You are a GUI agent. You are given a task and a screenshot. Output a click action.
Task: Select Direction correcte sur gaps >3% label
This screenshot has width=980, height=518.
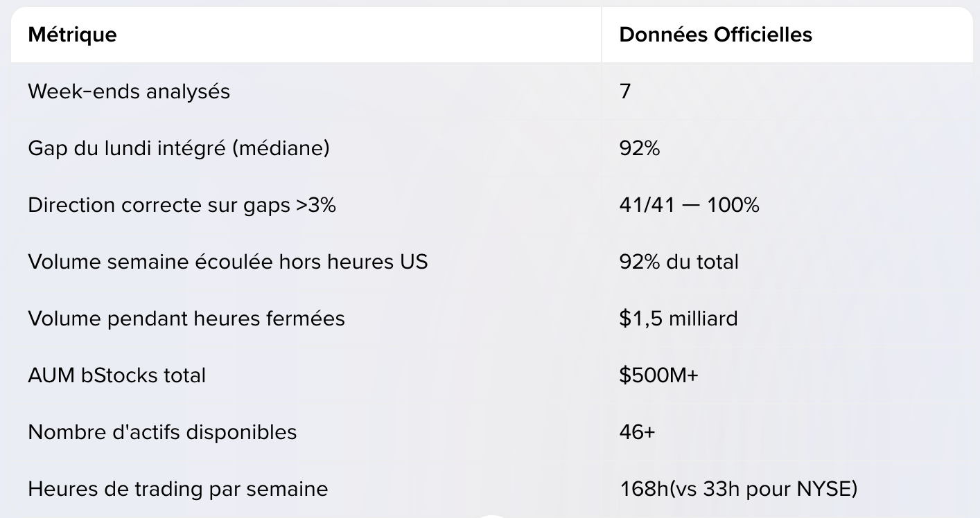[182, 204]
